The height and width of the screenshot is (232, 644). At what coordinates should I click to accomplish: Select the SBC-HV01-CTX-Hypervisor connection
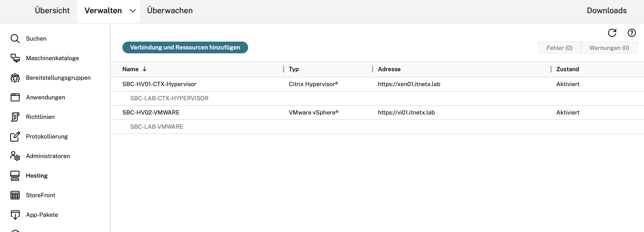click(x=159, y=84)
